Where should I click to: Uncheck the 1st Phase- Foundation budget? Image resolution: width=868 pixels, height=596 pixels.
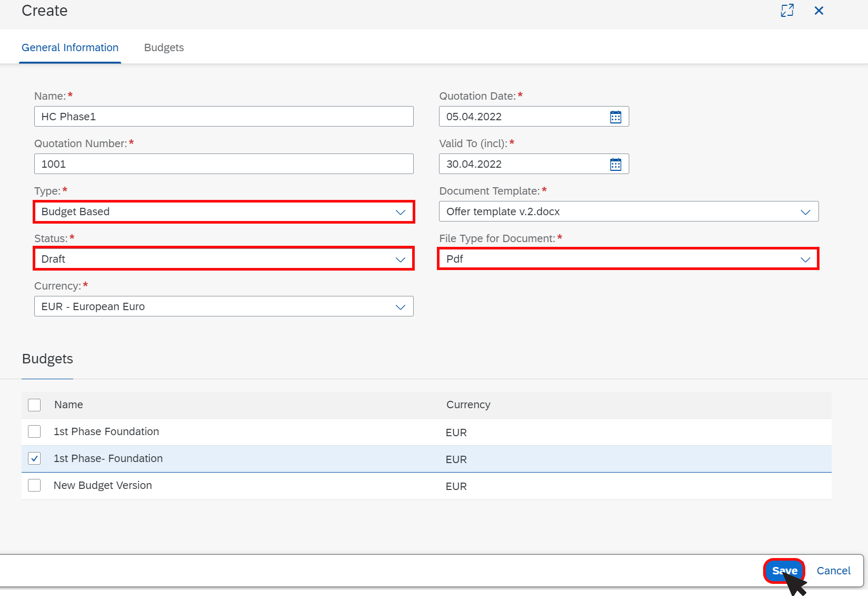click(34, 458)
